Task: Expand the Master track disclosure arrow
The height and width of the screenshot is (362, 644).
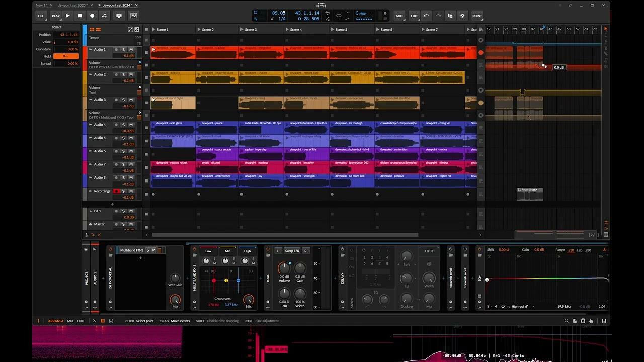Action: pyautogui.click(x=90, y=224)
